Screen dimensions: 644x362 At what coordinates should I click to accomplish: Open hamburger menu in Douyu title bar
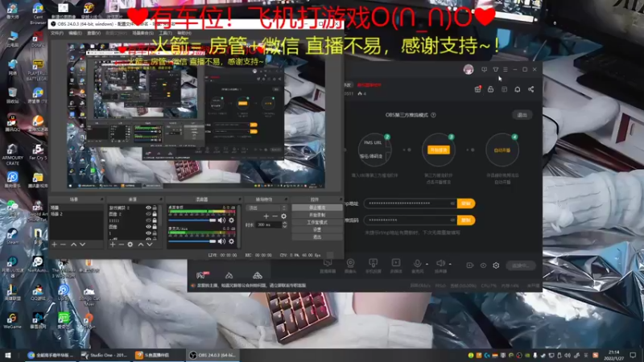(506, 69)
